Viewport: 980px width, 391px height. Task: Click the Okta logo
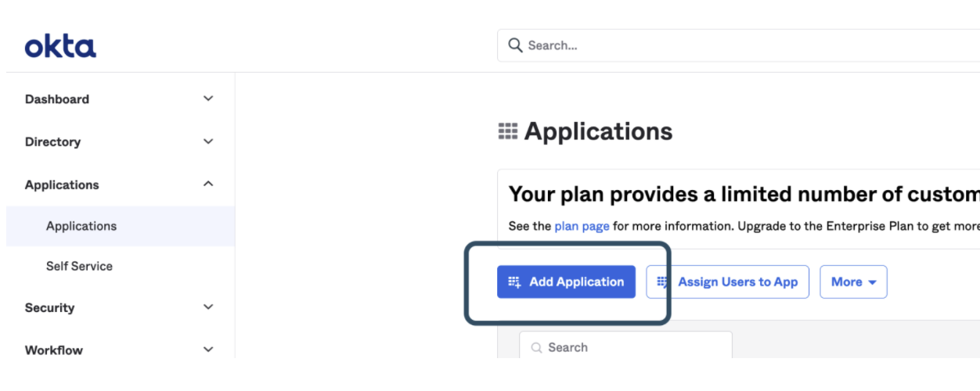tap(60, 47)
